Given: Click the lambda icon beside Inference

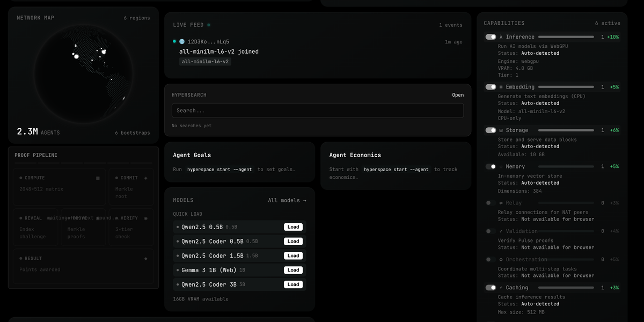Looking at the screenshot, I should point(501,37).
